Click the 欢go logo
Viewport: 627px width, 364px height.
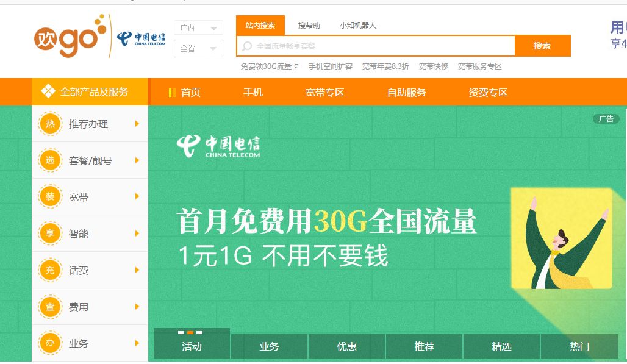pos(70,36)
